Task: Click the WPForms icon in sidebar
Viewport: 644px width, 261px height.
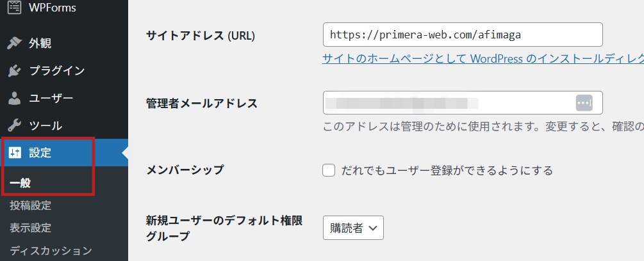Action: [14, 8]
